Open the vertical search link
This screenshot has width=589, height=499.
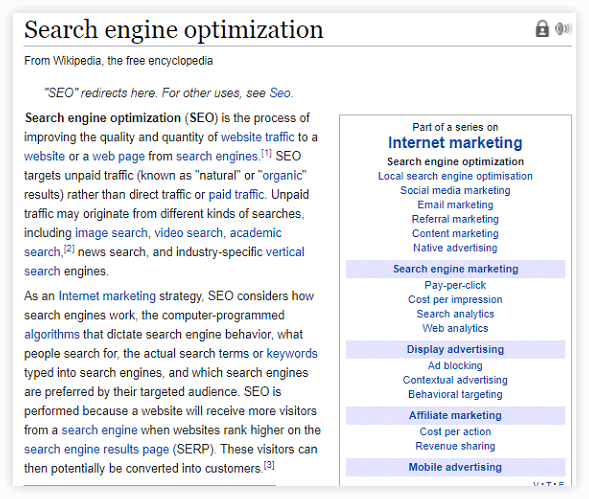click(x=285, y=252)
